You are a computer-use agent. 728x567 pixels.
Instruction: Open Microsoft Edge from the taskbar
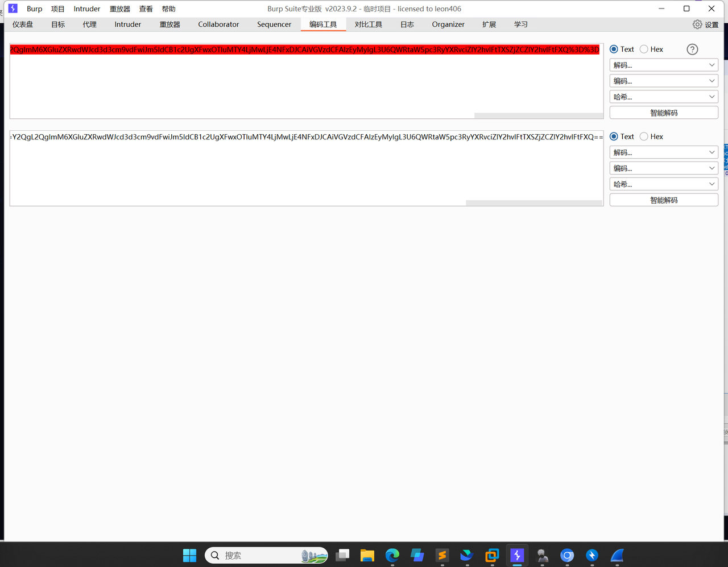[392, 555]
